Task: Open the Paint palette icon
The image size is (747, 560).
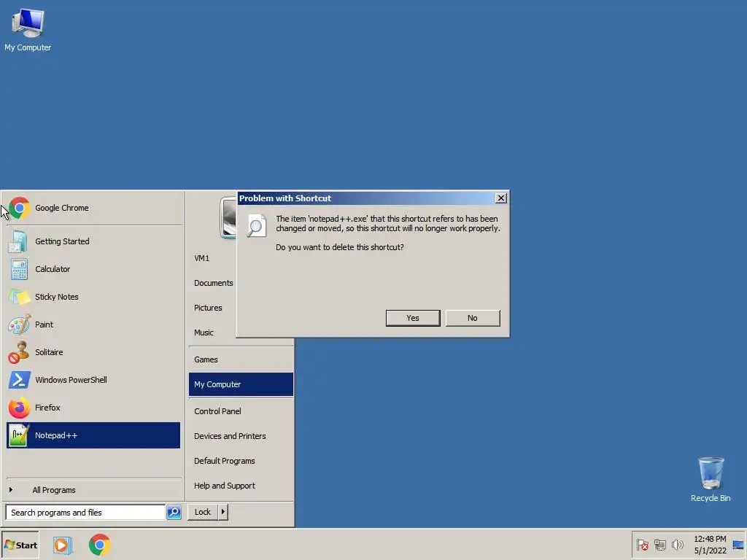Action: tap(19, 324)
